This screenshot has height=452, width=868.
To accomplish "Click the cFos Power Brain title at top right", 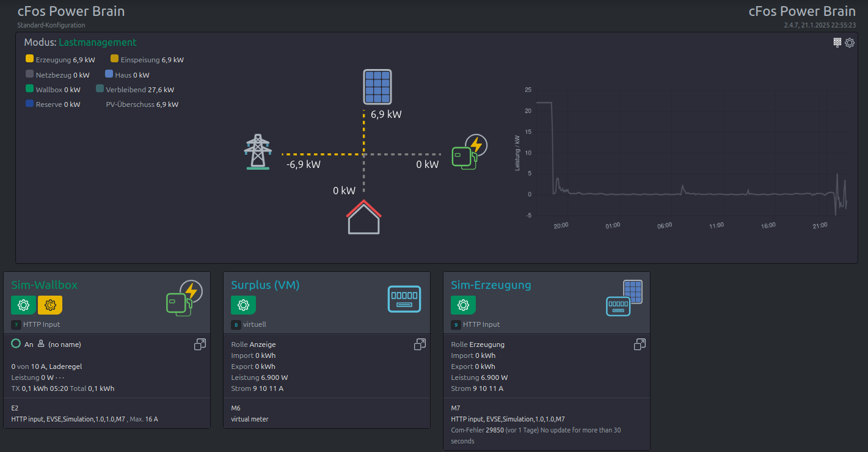I will point(802,11).
